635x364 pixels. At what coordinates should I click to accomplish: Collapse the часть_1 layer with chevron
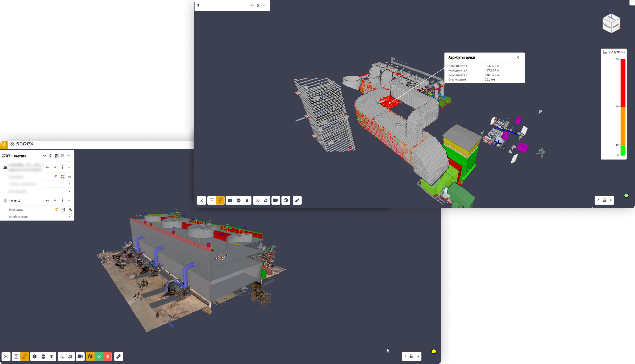pos(69,200)
